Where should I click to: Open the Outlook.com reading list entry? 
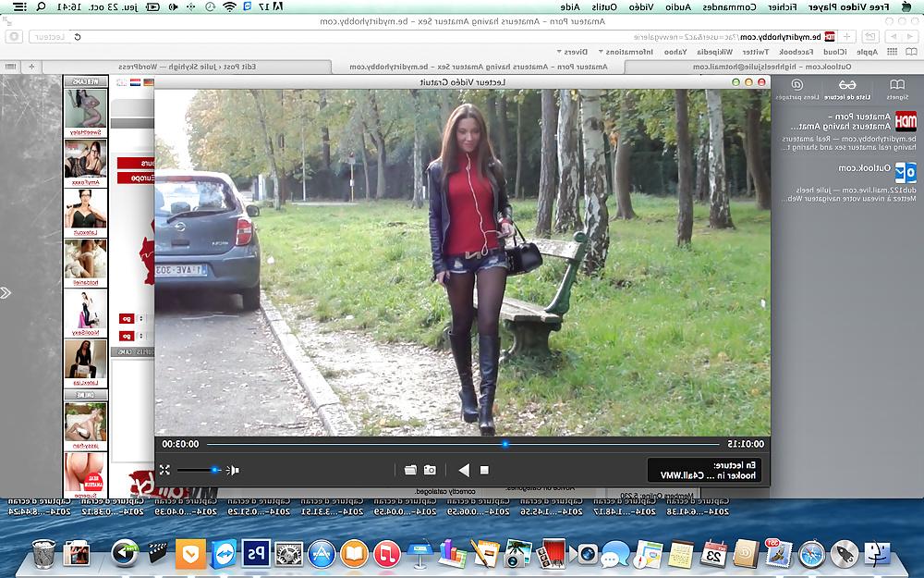pos(848,181)
